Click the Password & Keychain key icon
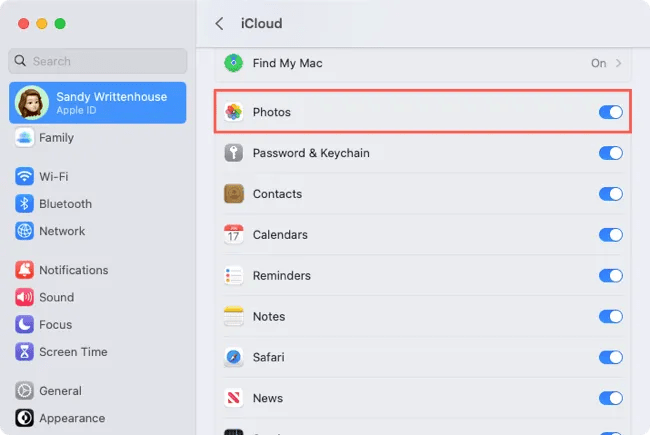 (x=234, y=153)
